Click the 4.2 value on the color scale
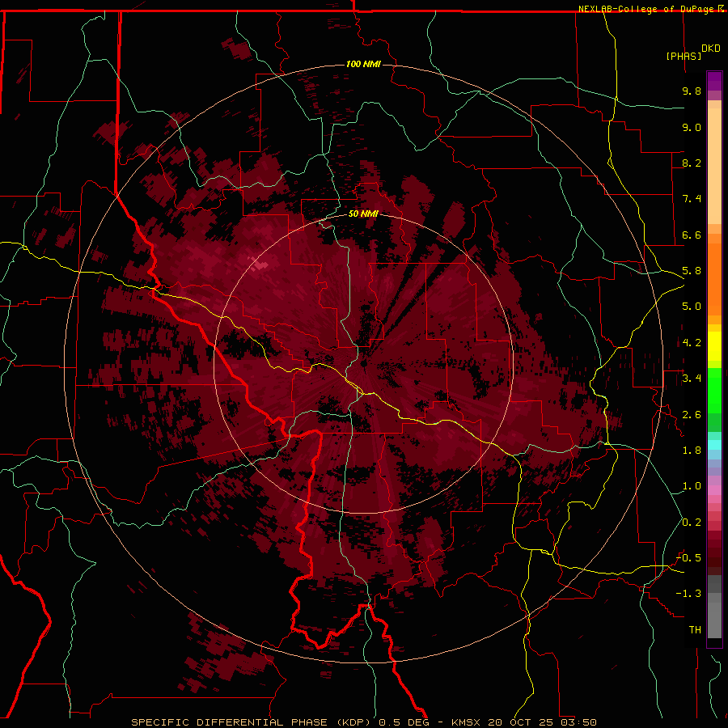The image size is (728, 728). (692, 343)
